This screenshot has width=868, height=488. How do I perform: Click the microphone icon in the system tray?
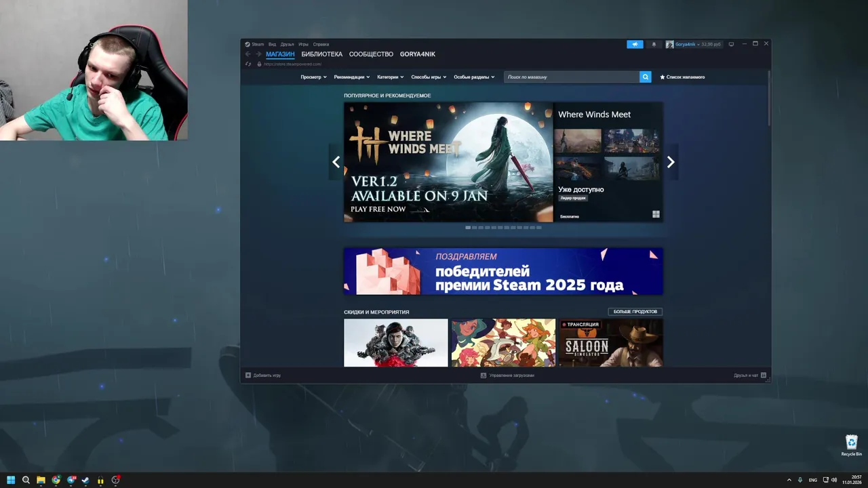800,480
